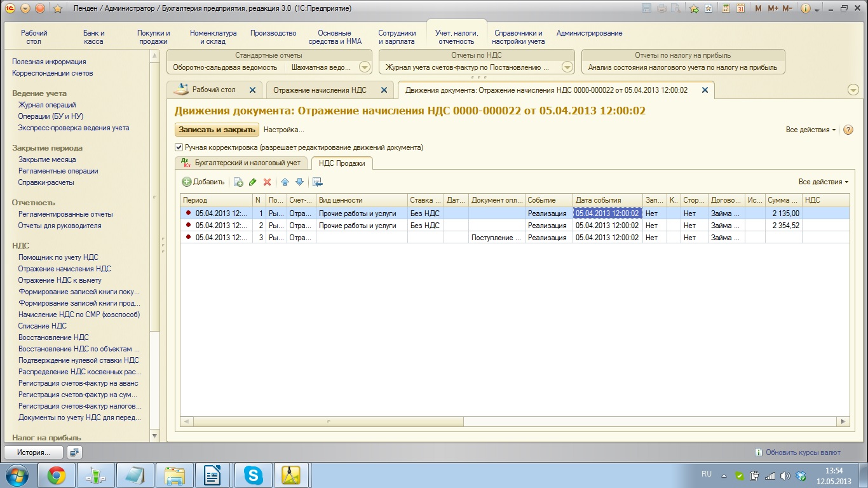Click the red X delete row icon
The image size is (868, 488).
[x=267, y=182]
